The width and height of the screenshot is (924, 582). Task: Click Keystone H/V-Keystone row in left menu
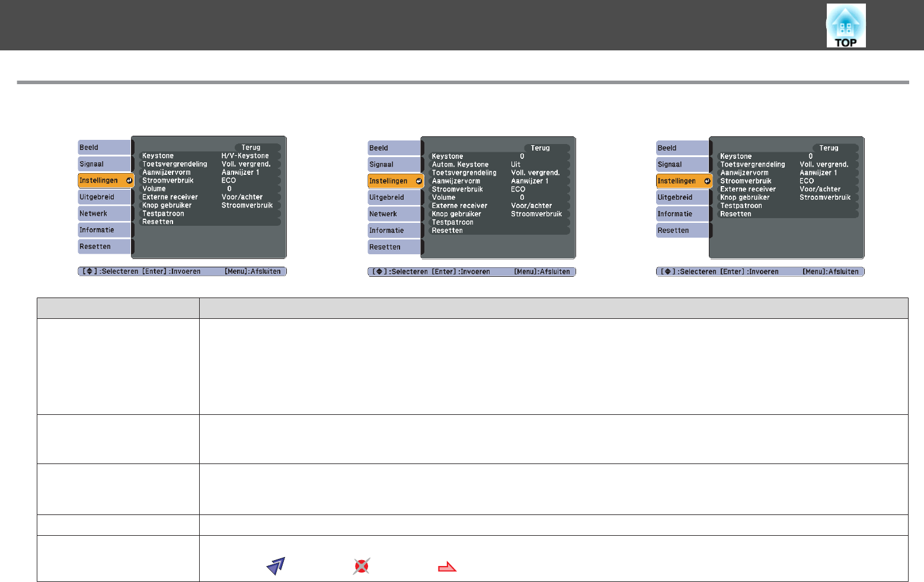coord(210,156)
